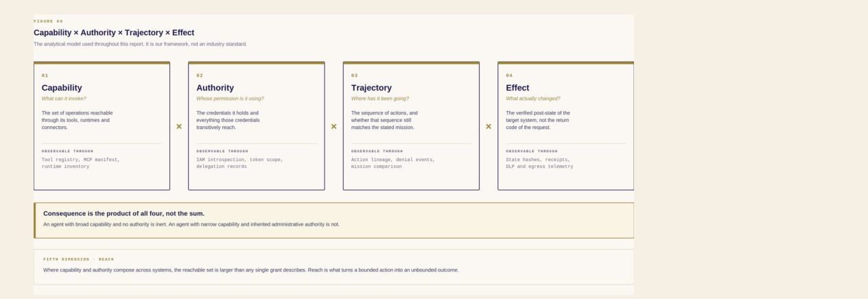The image size is (868, 299).
Task: Click 'IAM introspection, token scope, delegation records'
Action: pos(239,163)
